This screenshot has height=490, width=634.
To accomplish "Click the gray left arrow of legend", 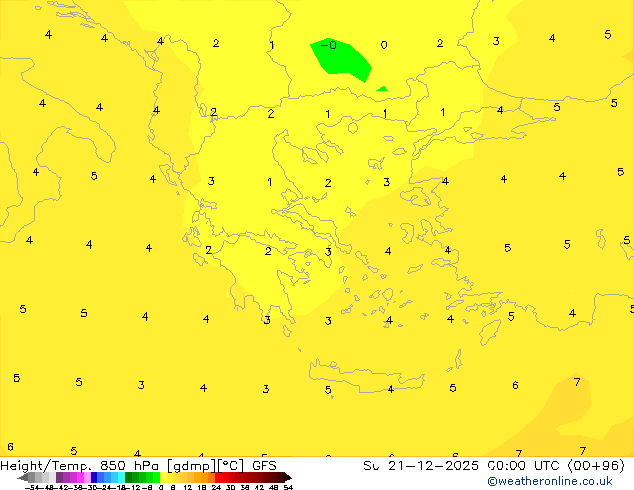I will [23, 477].
